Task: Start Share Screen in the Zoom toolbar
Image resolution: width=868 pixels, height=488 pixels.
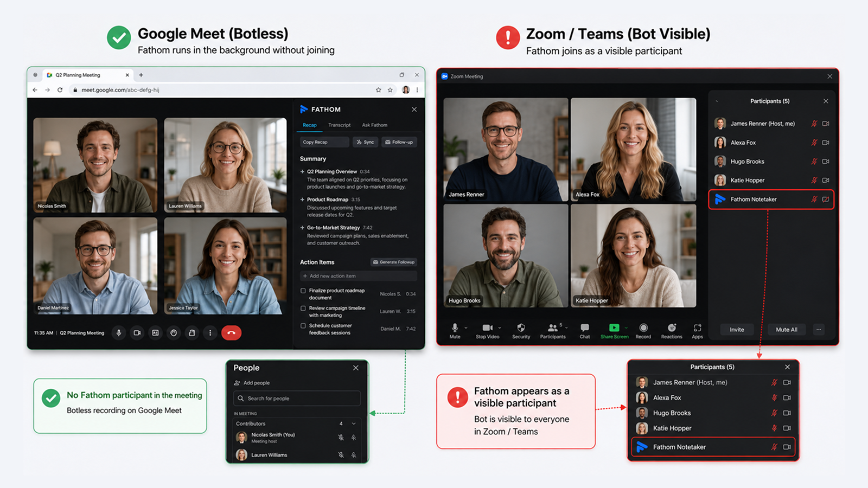Action: [614, 330]
